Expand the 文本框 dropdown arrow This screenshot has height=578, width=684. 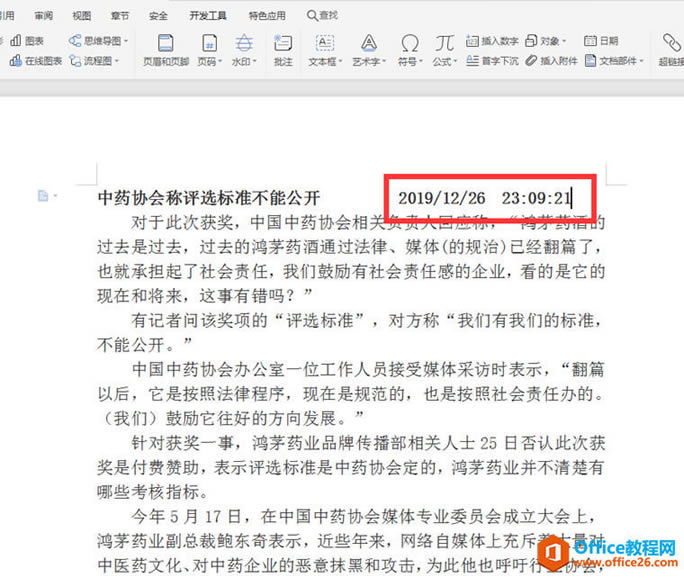click(x=341, y=62)
